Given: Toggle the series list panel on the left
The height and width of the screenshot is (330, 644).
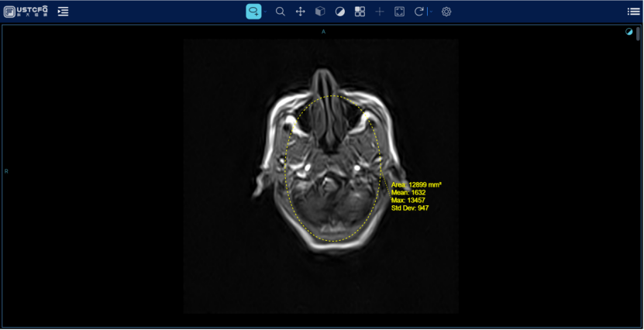Looking at the screenshot, I should [63, 12].
